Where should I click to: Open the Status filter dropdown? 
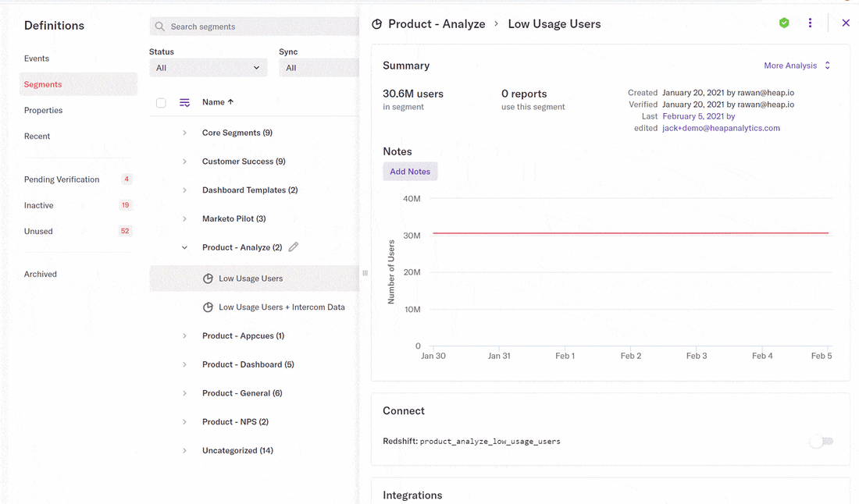tap(208, 68)
